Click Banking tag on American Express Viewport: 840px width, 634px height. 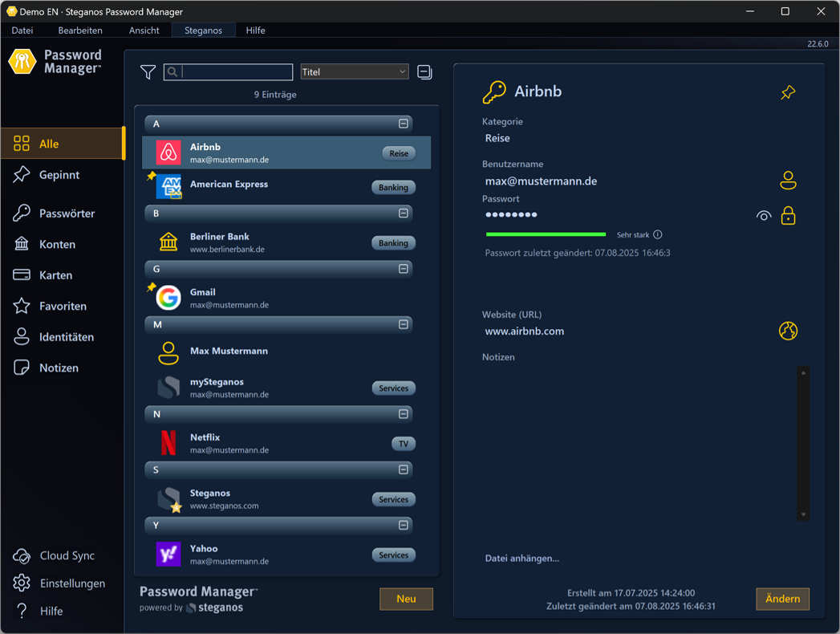point(393,187)
